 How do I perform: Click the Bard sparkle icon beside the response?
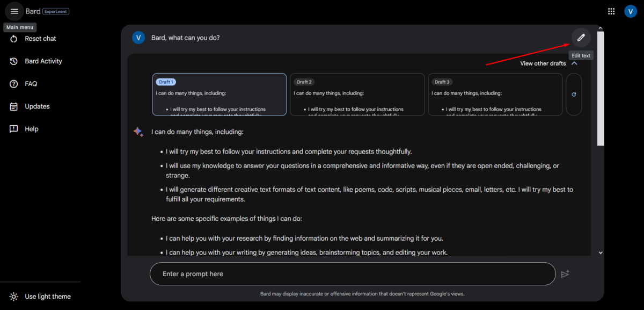click(138, 132)
